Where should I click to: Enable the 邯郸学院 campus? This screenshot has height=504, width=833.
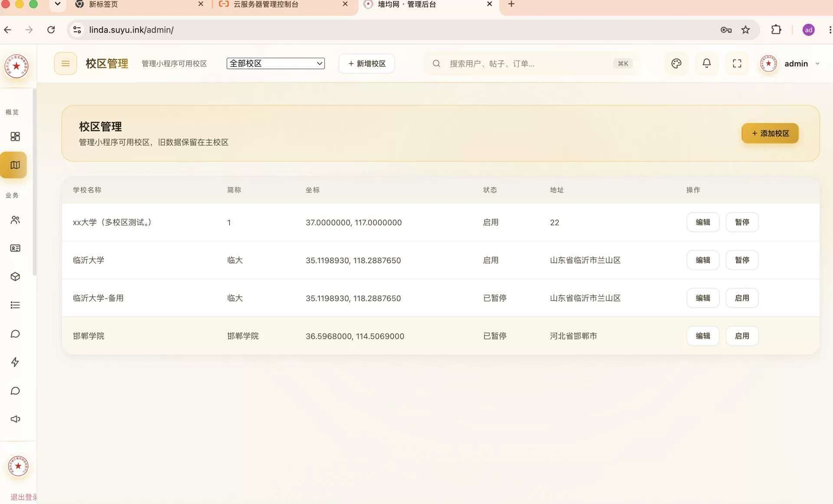742,336
